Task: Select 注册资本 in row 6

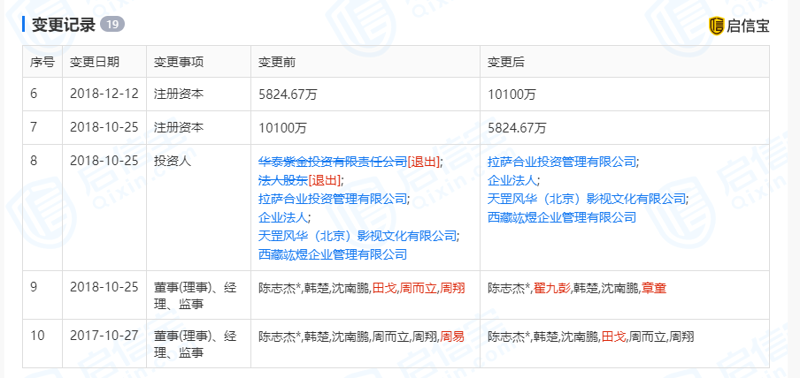Action: point(179,94)
